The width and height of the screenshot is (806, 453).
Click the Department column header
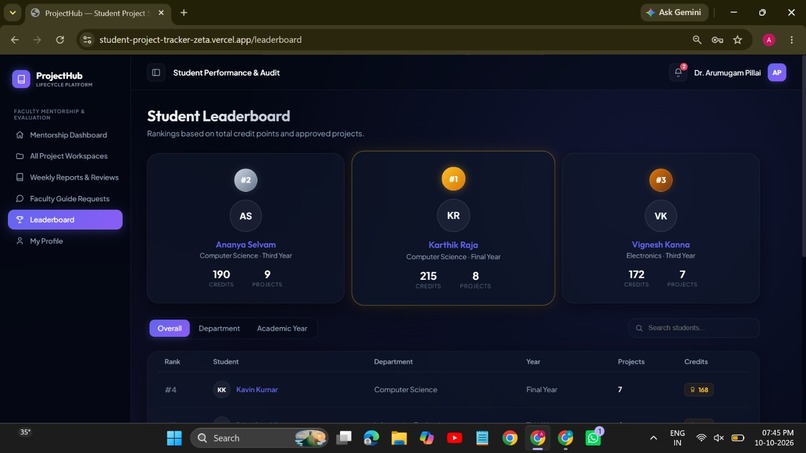[x=393, y=361]
